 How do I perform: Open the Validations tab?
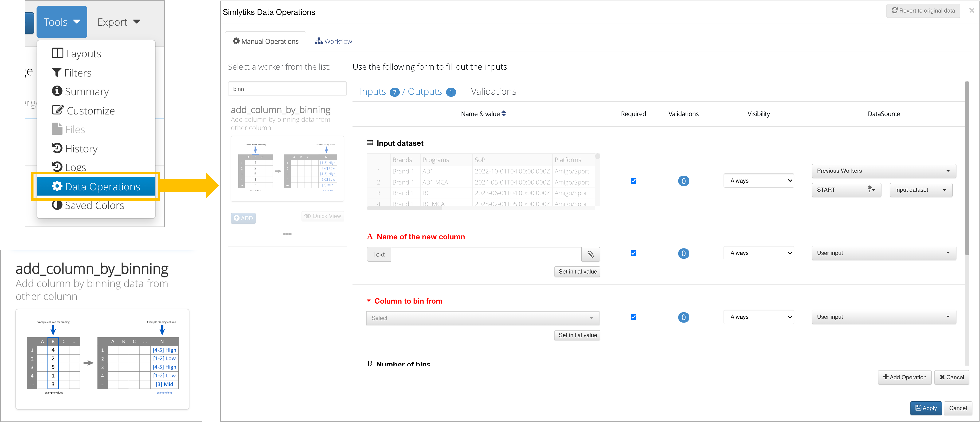coord(493,92)
